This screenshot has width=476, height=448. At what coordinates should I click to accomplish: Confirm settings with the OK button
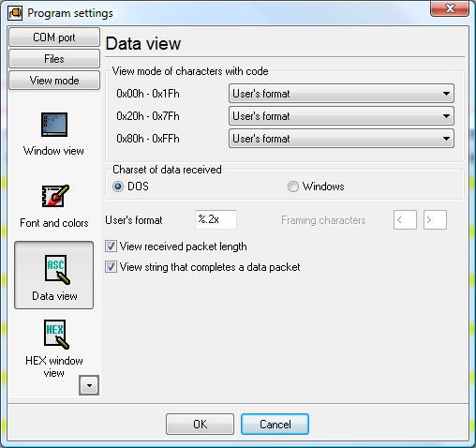(x=200, y=424)
